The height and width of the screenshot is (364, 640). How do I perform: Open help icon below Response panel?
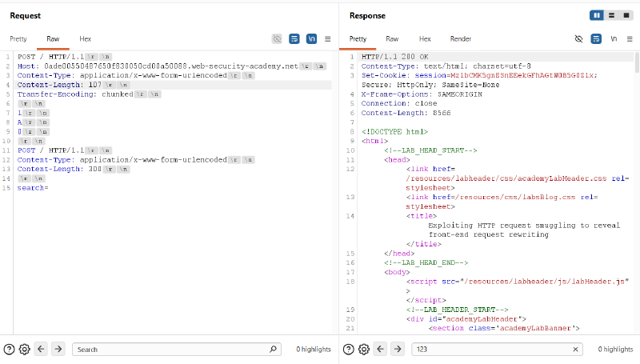(x=349, y=350)
